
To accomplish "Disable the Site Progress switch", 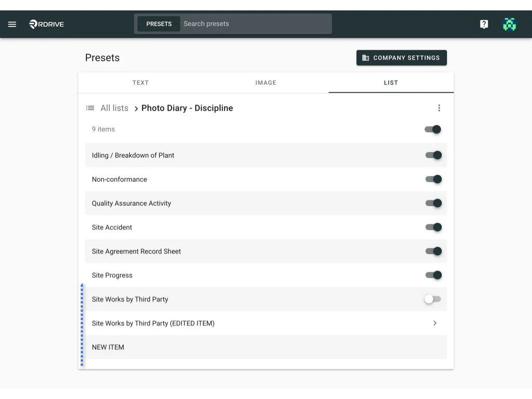I will click(434, 275).
